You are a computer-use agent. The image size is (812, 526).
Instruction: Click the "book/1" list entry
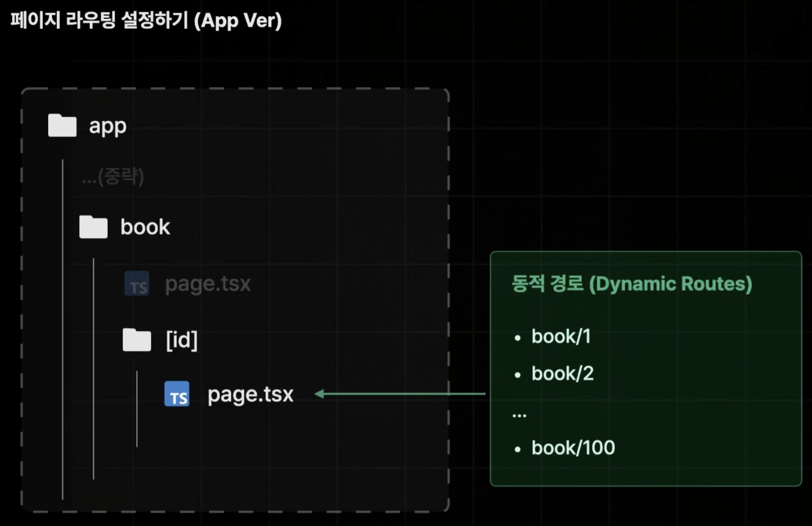[x=561, y=336]
